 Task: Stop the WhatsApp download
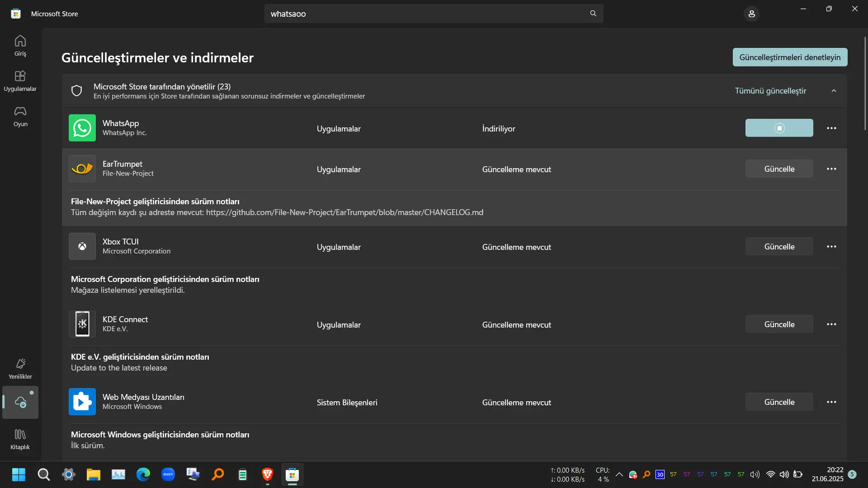(x=779, y=128)
